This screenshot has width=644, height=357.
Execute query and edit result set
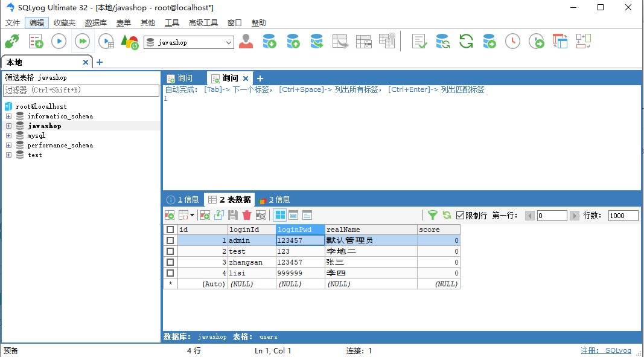pyautogui.click(x=106, y=42)
